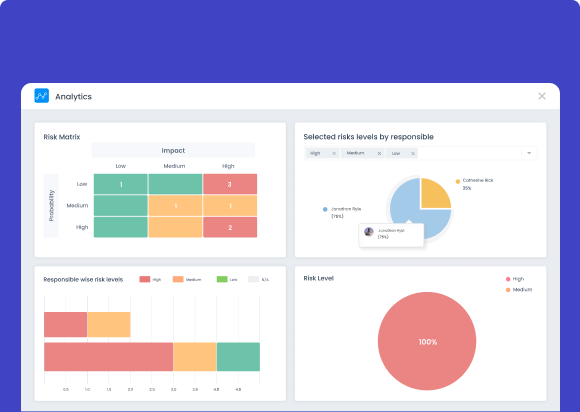Select Low probability, Medium impact matrix cell

tap(175, 184)
